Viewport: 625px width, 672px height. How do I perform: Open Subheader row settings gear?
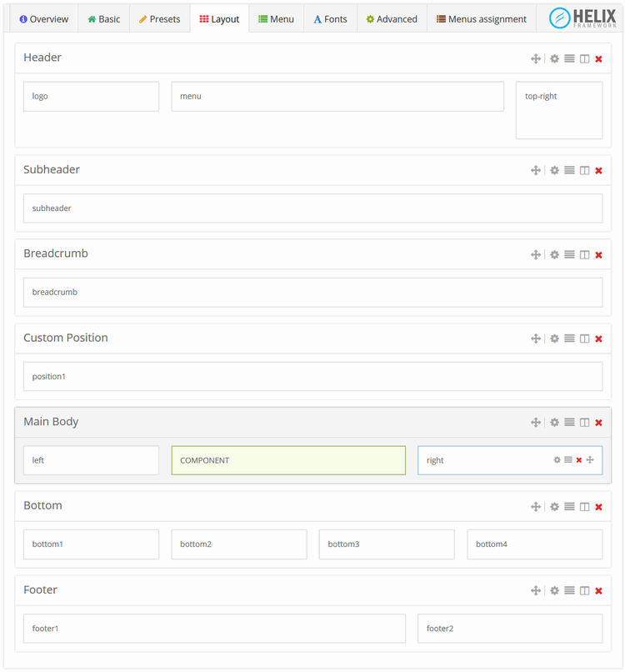(x=554, y=171)
